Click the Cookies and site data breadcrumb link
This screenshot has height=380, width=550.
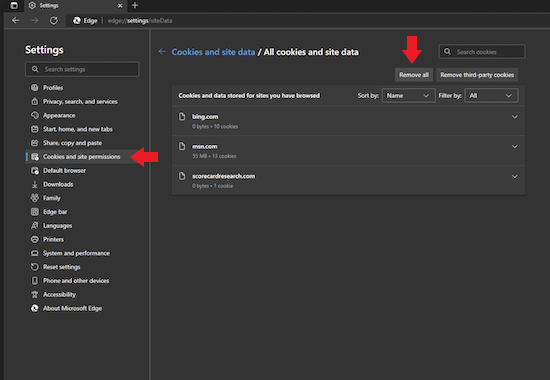(x=213, y=52)
